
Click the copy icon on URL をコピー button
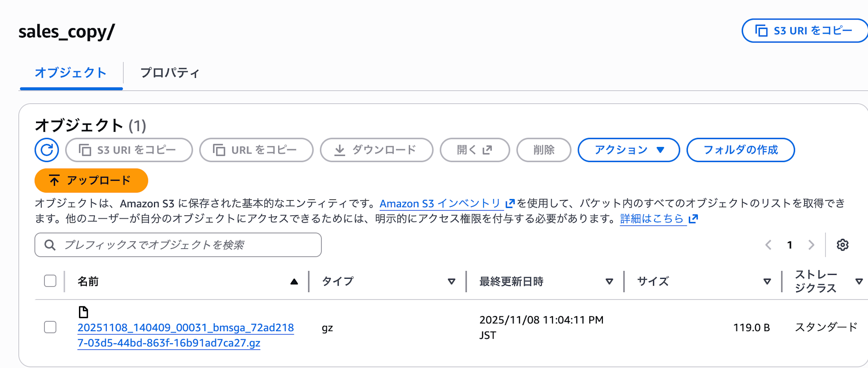coord(219,150)
